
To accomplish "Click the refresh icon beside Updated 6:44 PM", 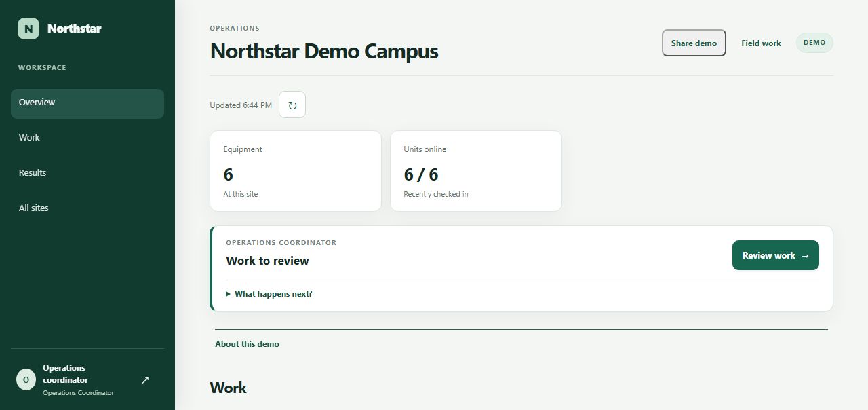I will click(292, 105).
